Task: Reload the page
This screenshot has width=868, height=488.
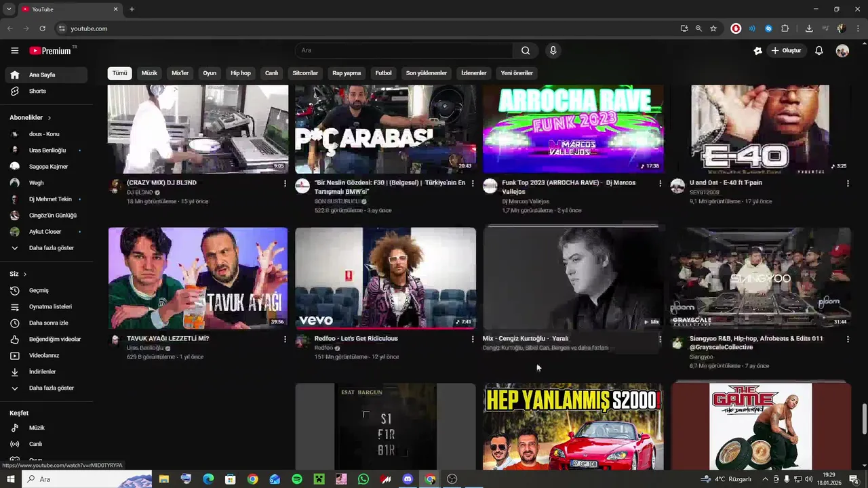Action: click(42, 28)
